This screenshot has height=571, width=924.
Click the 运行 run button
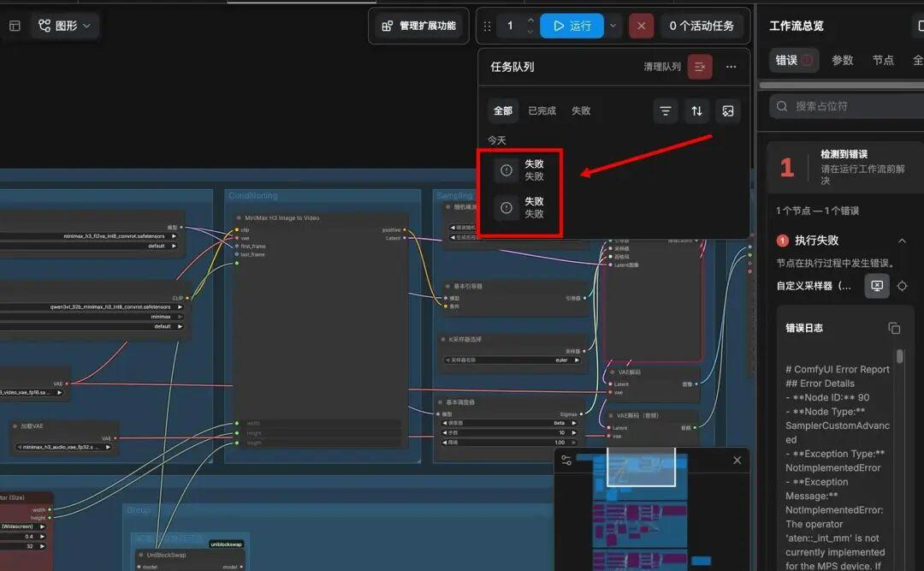tap(572, 26)
